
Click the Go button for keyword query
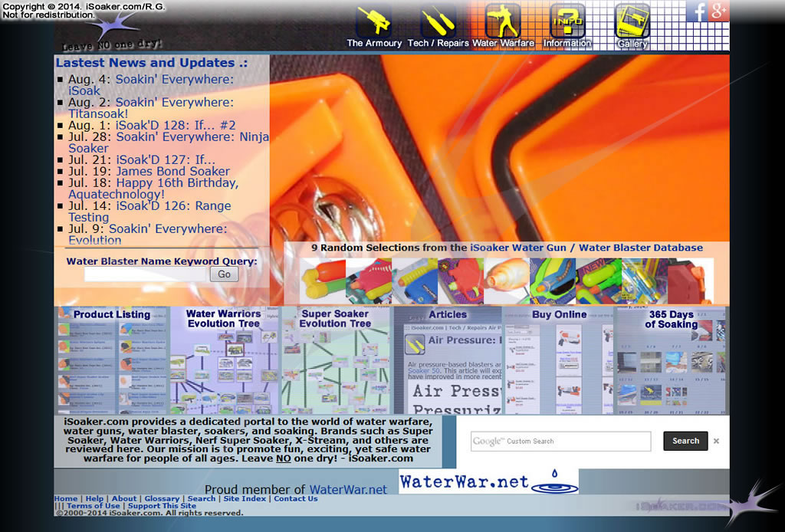coord(224,274)
